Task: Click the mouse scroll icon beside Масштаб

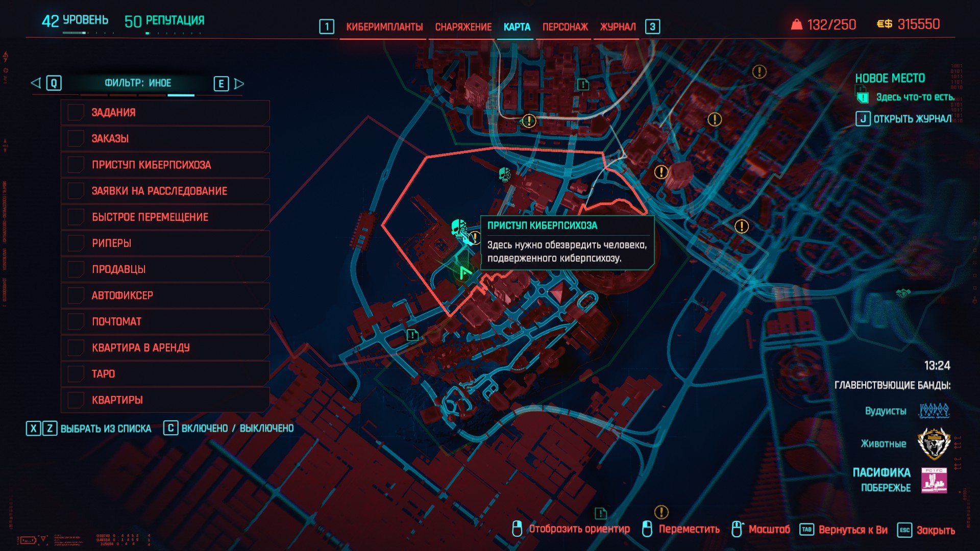Action: point(737,529)
